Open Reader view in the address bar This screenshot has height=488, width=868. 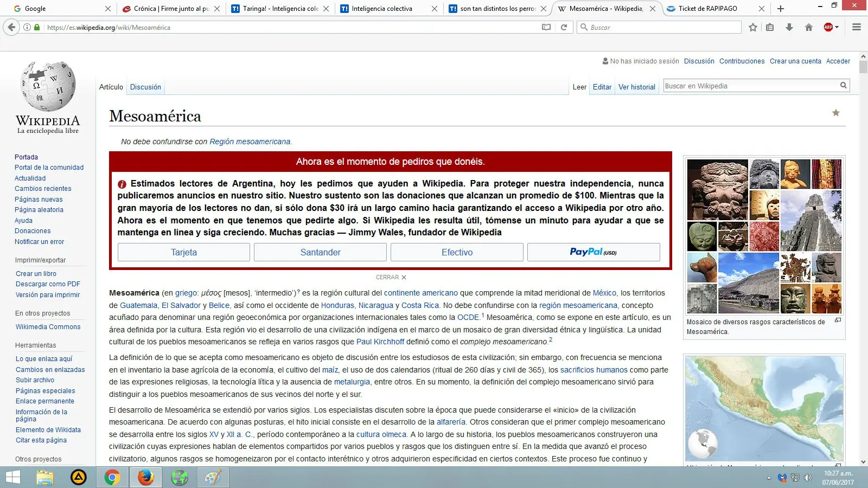pyautogui.click(x=546, y=27)
